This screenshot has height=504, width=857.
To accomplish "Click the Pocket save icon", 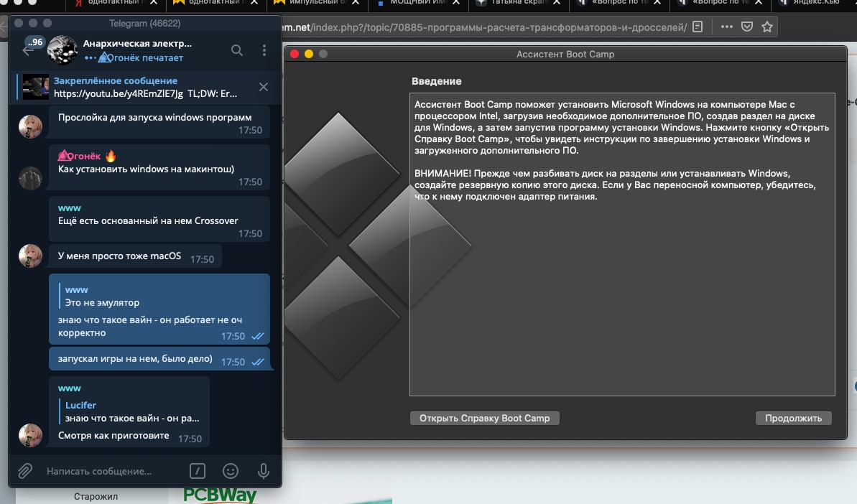I will click(747, 27).
